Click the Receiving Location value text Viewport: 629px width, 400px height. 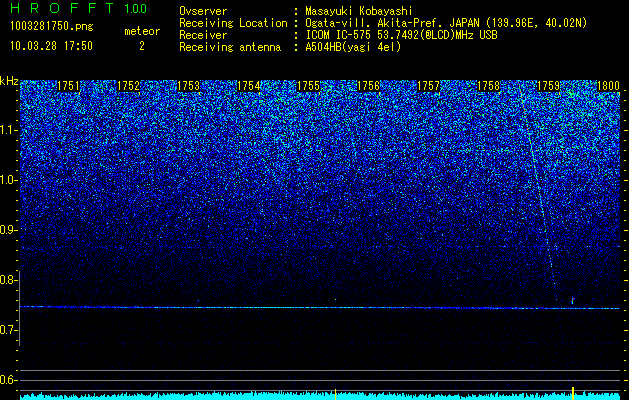click(x=446, y=23)
